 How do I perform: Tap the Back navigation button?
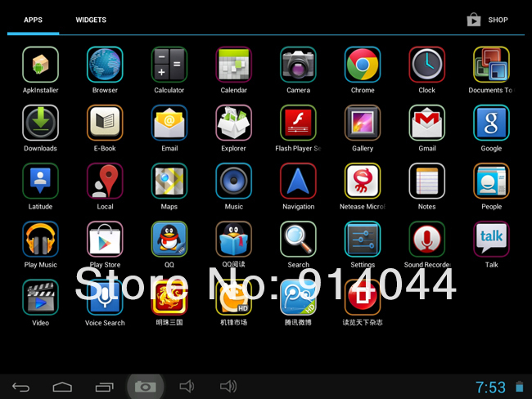click(x=21, y=387)
